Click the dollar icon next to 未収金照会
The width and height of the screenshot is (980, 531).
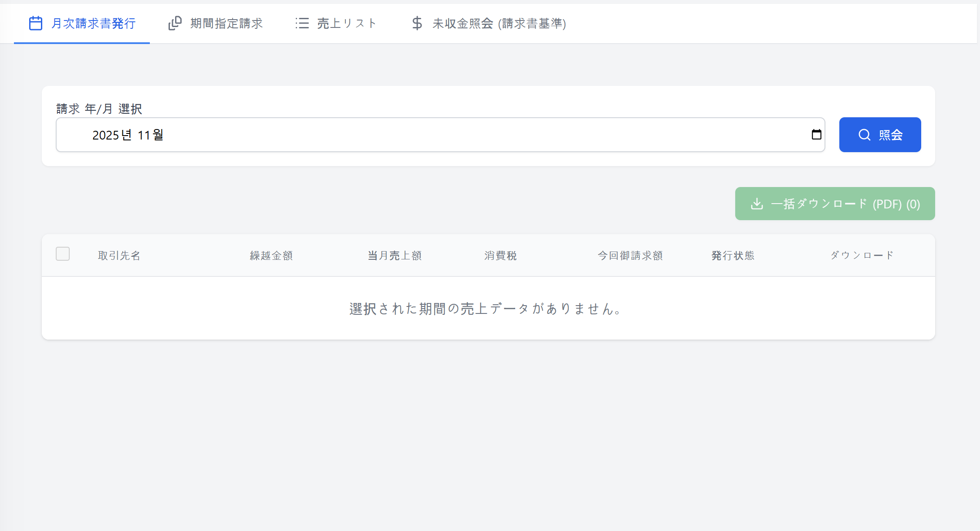coord(416,23)
